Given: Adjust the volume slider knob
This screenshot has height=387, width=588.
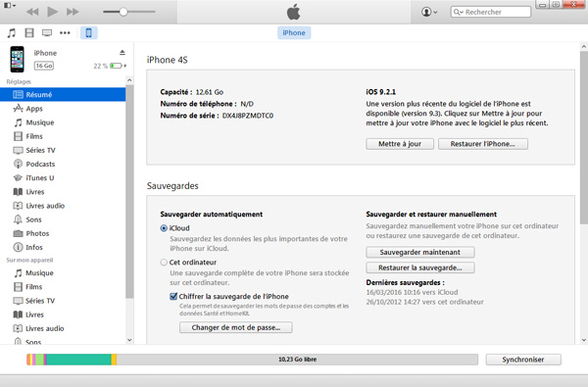Looking at the screenshot, I should click(123, 12).
